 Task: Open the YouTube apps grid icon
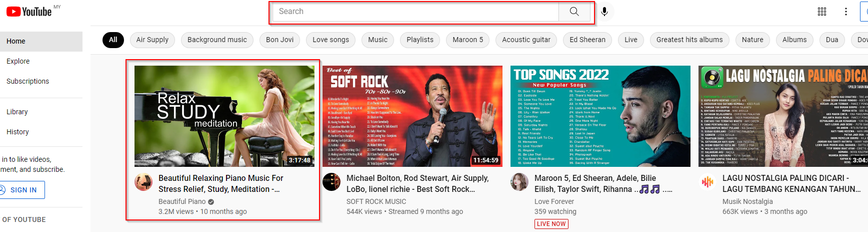tap(822, 12)
